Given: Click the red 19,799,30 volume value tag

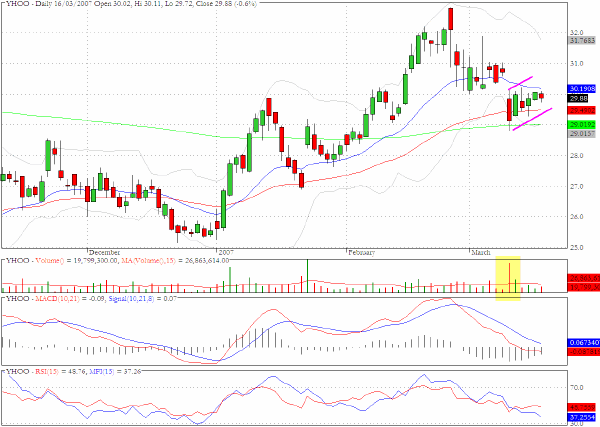Looking at the screenshot, I should 584,287.
